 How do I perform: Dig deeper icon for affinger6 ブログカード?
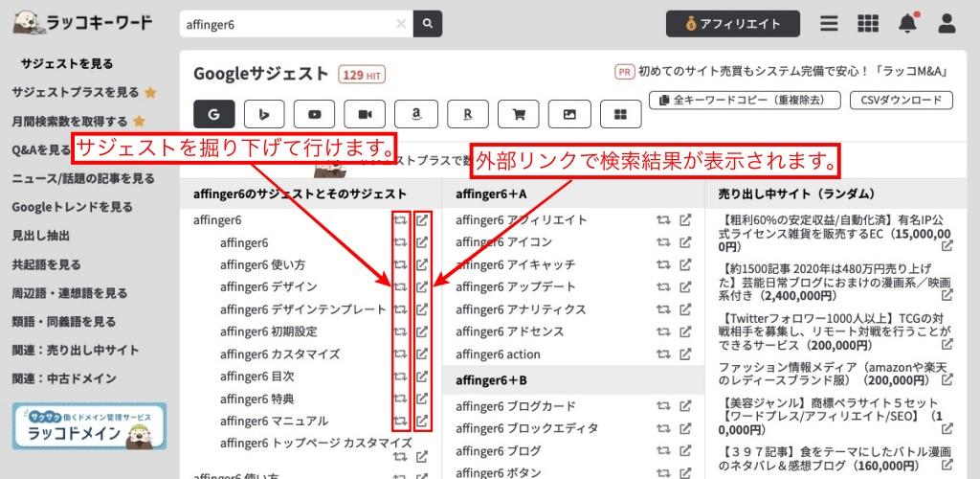[664, 406]
